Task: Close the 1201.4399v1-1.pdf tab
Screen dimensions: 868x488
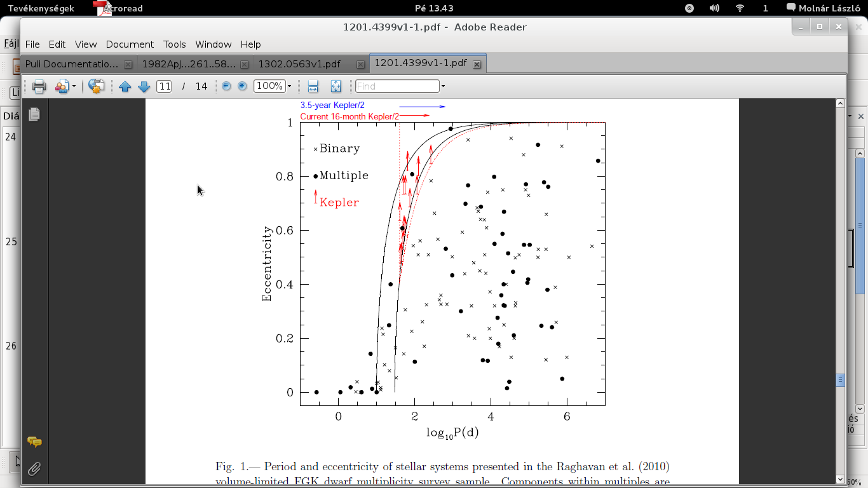Action: 477,64
